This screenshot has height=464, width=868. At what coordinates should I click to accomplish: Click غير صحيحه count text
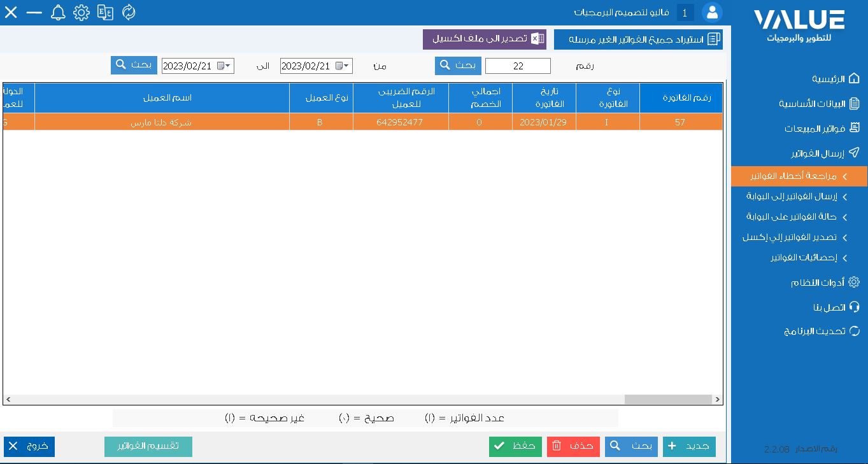click(264, 418)
